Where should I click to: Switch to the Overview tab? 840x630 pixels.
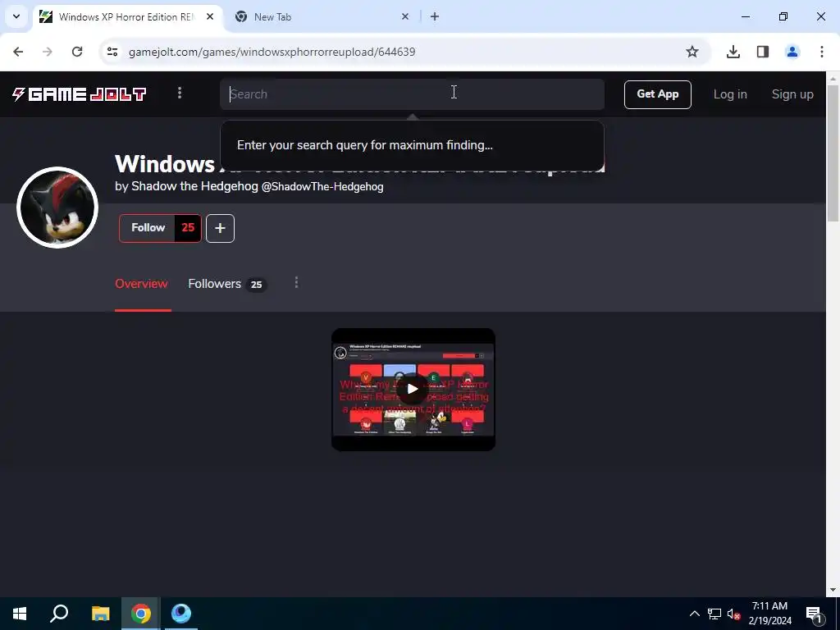click(x=141, y=284)
